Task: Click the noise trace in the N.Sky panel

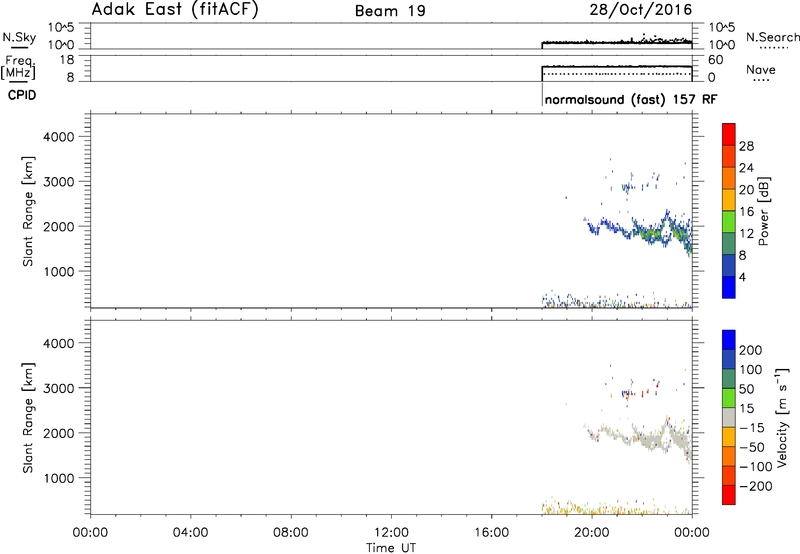Action: pyautogui.click(x=616, y=42)
